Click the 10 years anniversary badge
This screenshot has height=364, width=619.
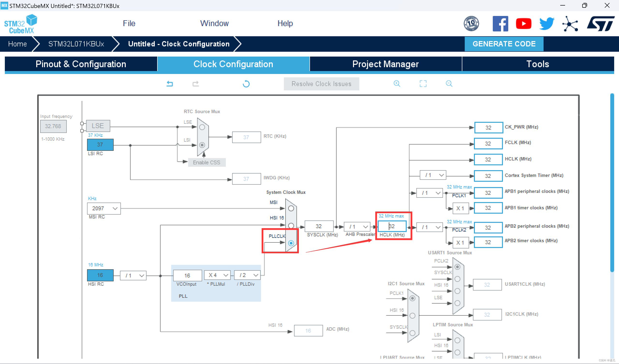tap(471, 24)
